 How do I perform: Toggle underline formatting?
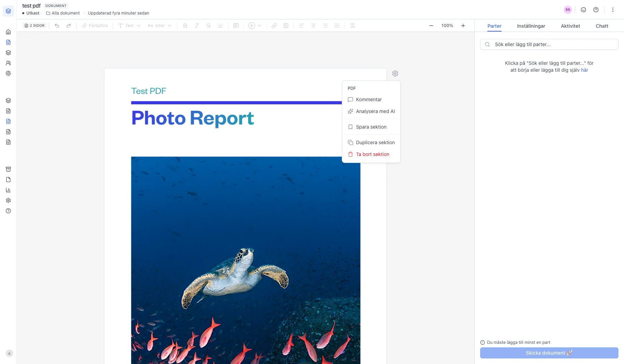pyautogui.click(x=220, y=26)
